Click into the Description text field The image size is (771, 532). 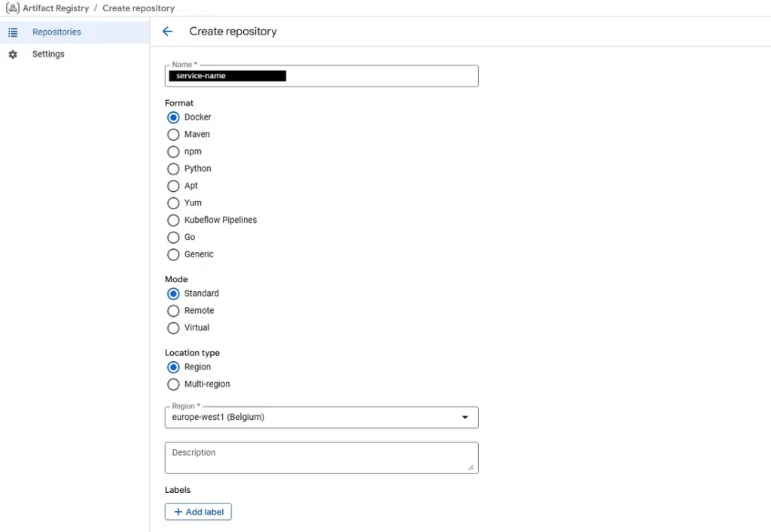pyautogui.click(x=321, y=458)
